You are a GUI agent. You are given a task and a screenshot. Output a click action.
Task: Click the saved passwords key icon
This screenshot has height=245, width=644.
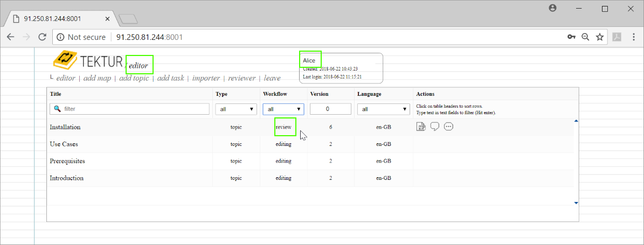(x=571, y=37)
